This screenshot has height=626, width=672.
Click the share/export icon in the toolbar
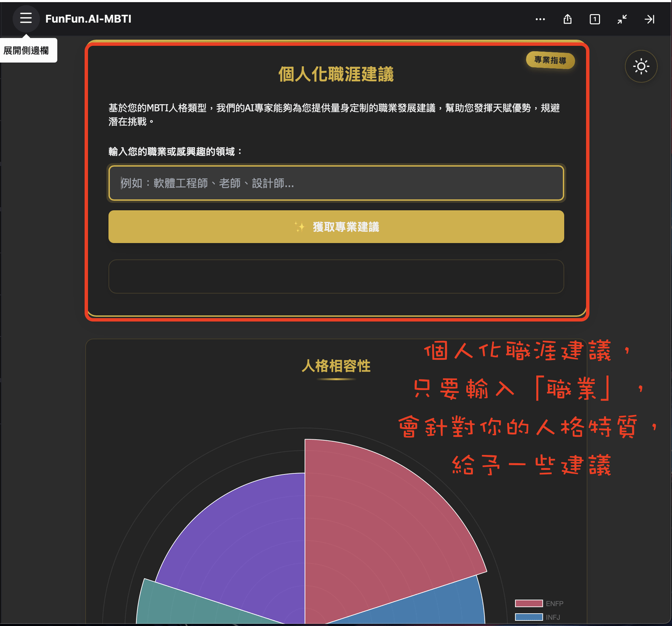(568, 19)
